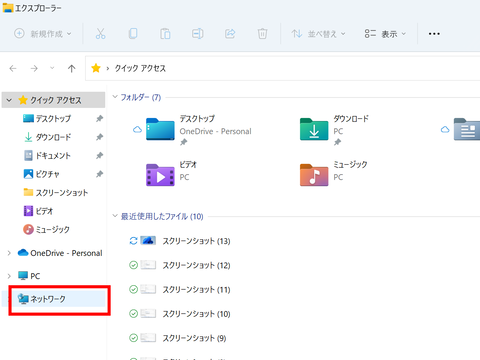The width and height of the screenshot is (480, 360).
Task: Open the purple ビデオ folder icon
Action: tap(160, 175)
